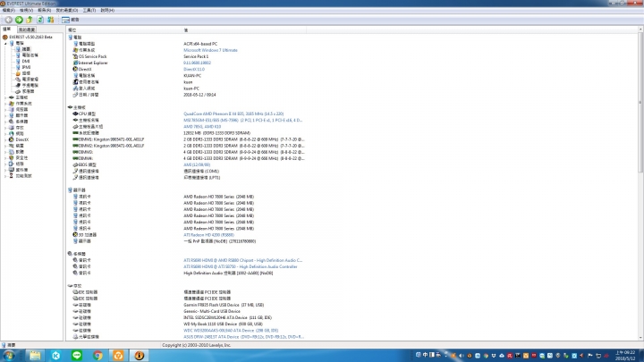
Task: Open Windows Explorer from the taskbar
Action: click(35, 356)
